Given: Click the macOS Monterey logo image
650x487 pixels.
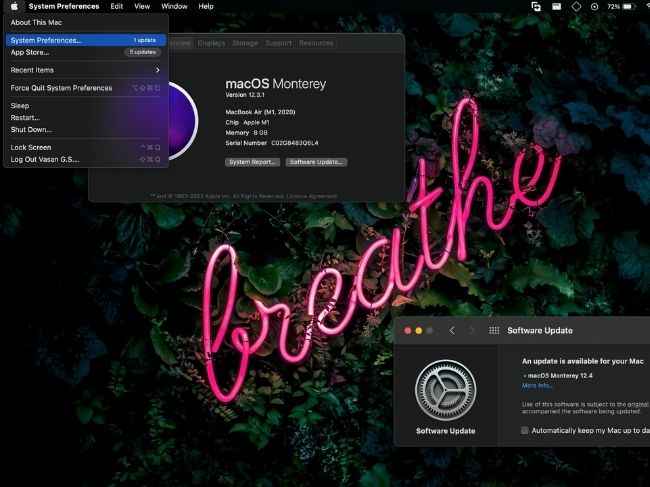Looking at the screenshot, I should tap(182, 121).
